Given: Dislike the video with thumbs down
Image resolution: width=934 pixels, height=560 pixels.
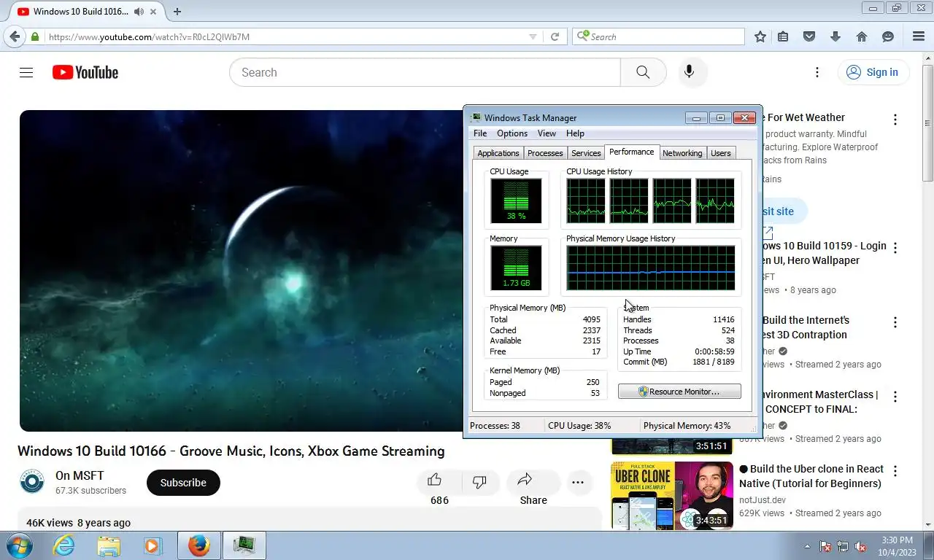Looking at the screenshot, I should tap(479, 482).
